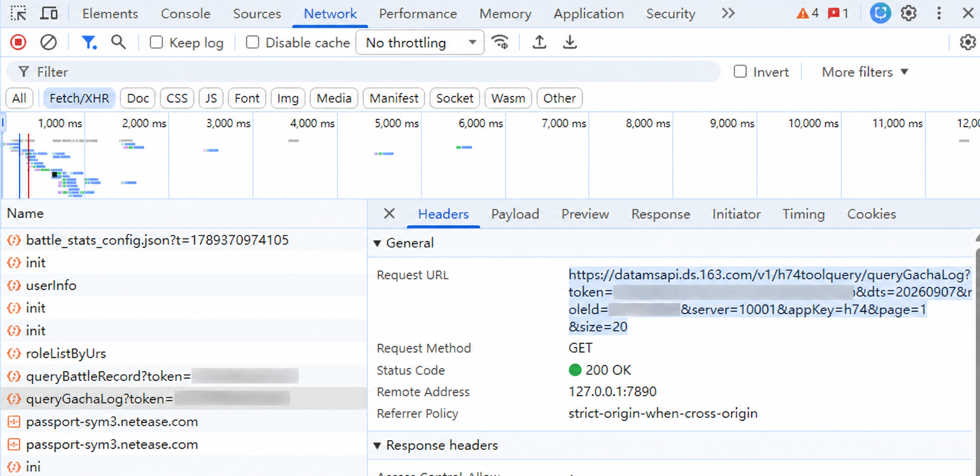Screen dimensions: 980x476
Task: Filter by JS type
Action: (211, 98)
